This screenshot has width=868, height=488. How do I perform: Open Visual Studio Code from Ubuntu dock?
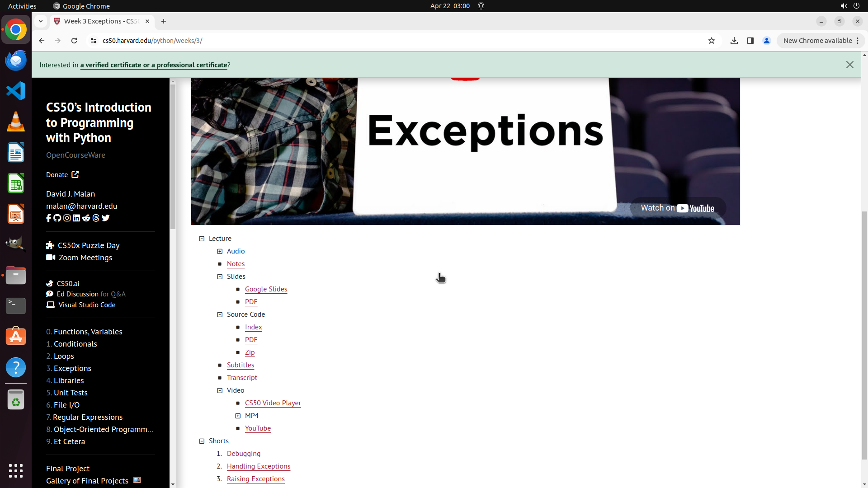click(16, 91)
